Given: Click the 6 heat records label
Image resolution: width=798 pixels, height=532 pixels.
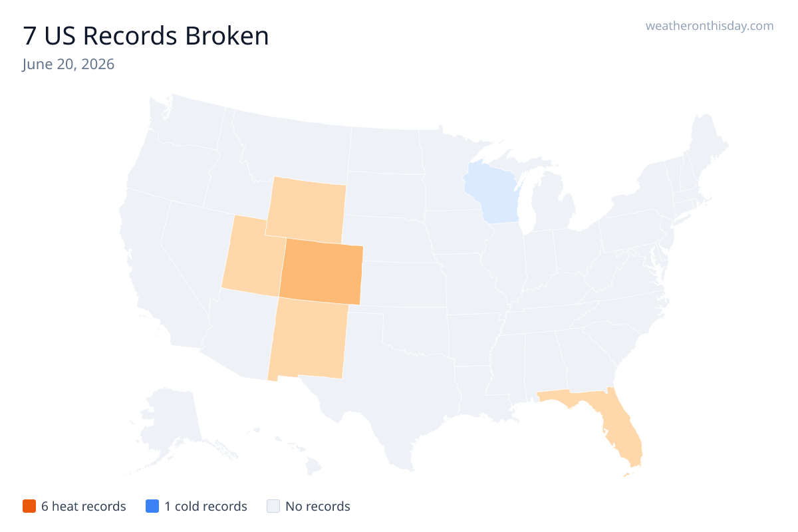Looking at the screenshot, I should tap(84, 506).
